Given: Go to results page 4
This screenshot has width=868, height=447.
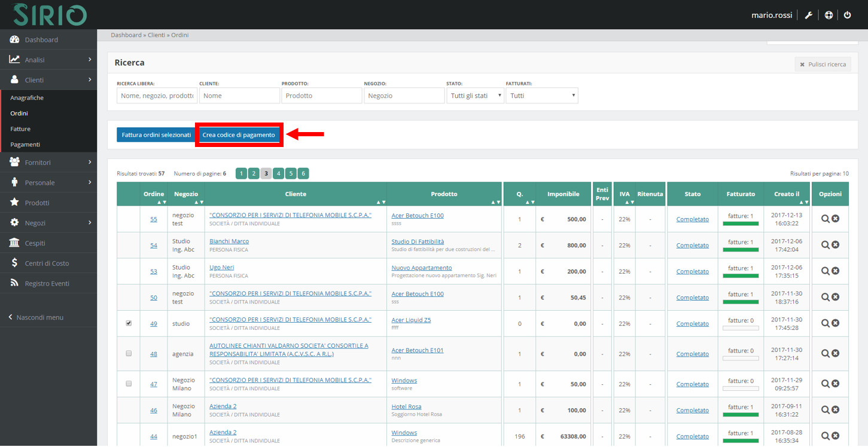Looking at the screenshot, I should [278, 174].
